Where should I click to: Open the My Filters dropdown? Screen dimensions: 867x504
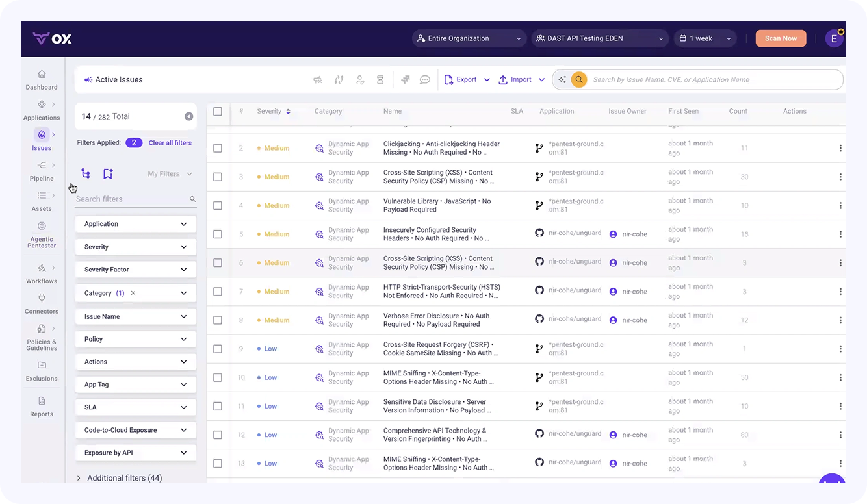[170, 174]
